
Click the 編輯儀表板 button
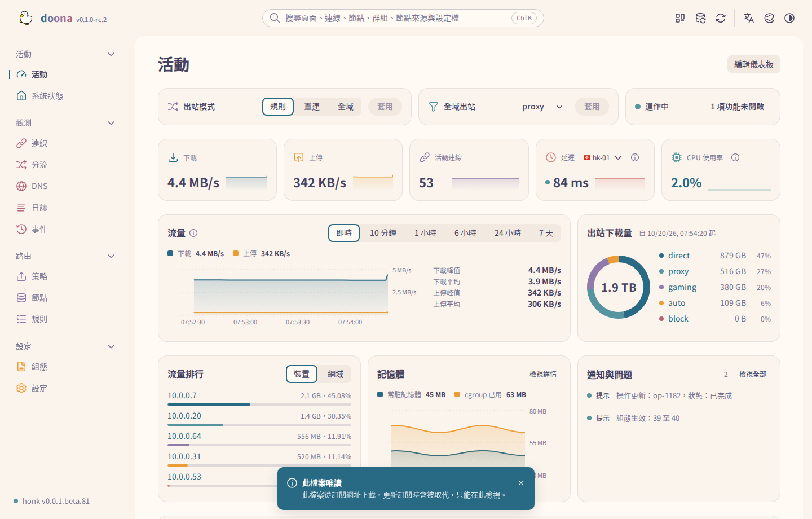[754, 64]
